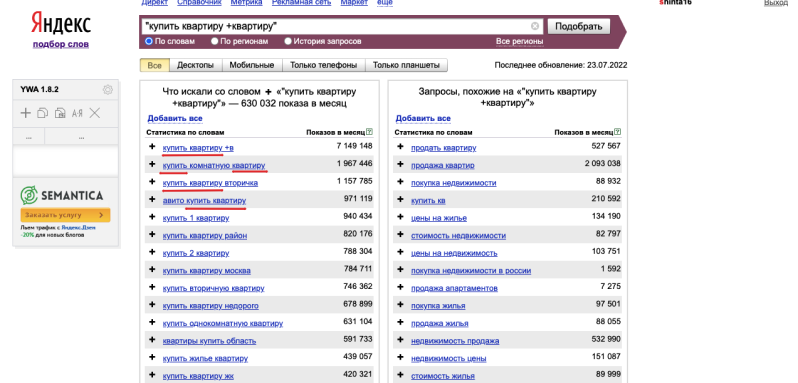Click the first empty YWA column header

pos(28,136)
